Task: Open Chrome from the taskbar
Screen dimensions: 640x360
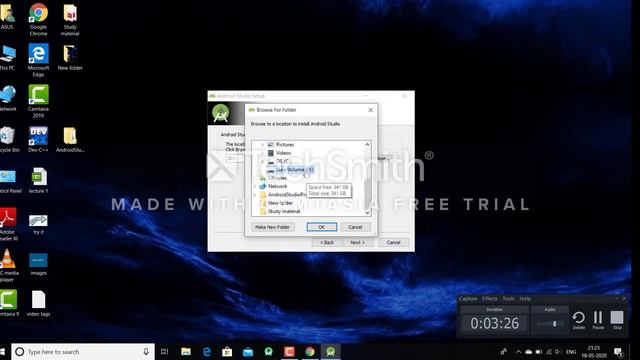Action: tap(310, 351)
